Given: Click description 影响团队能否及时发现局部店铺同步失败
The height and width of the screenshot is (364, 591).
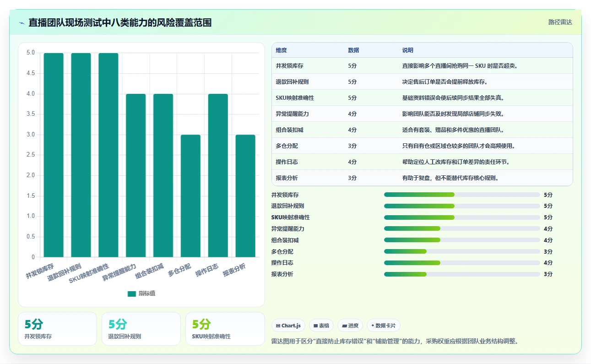Looking at the screenshot, I should coord(453,114).
